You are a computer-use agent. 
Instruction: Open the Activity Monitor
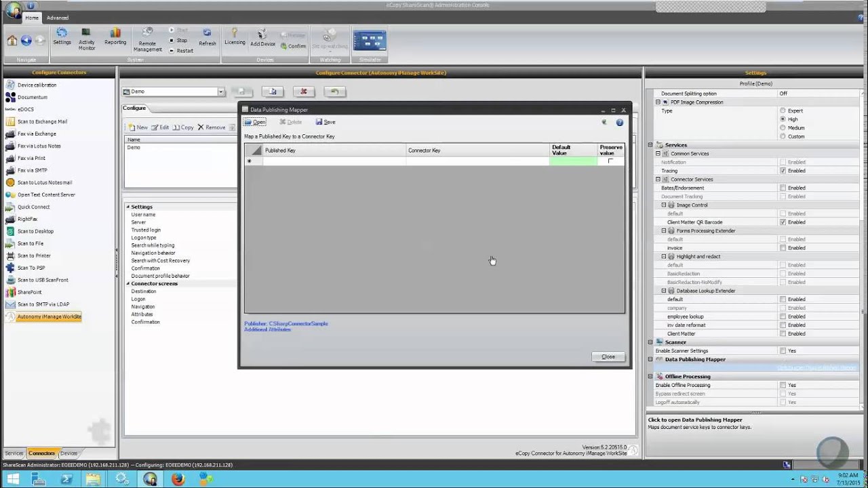click(x=87, y=39)
